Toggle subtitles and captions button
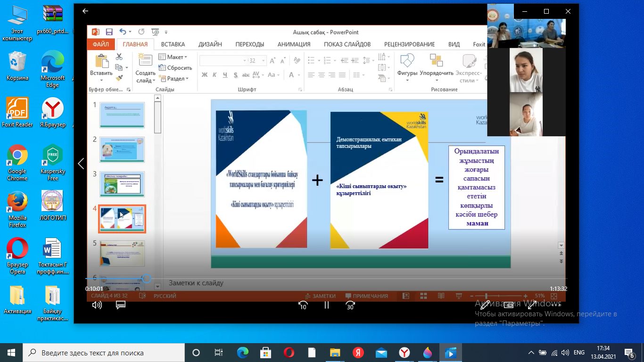The width and height of the screenshot is (644, 362). [x=121, y=305]
